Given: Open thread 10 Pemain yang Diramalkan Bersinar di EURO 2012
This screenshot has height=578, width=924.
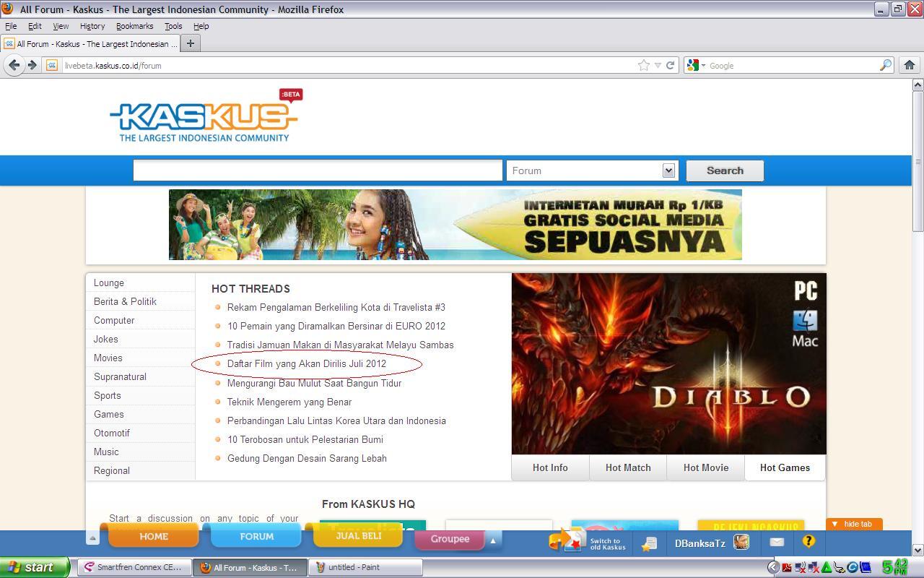Looking at the screenshot, I should pyautogui.click(x=336, y=326).
